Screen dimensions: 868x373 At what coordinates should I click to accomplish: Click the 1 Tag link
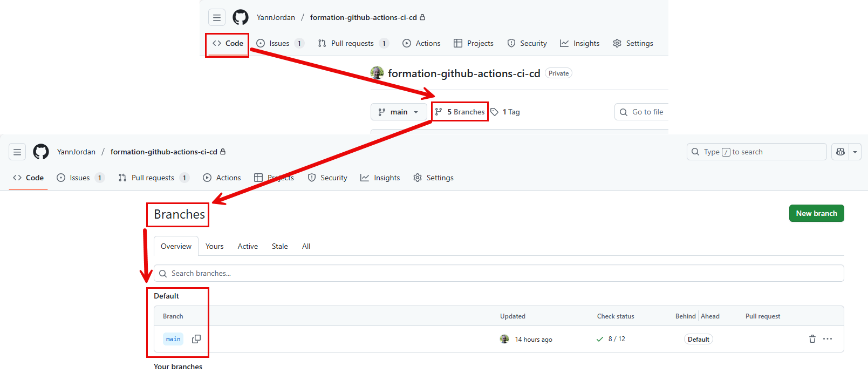pos(505,112)
